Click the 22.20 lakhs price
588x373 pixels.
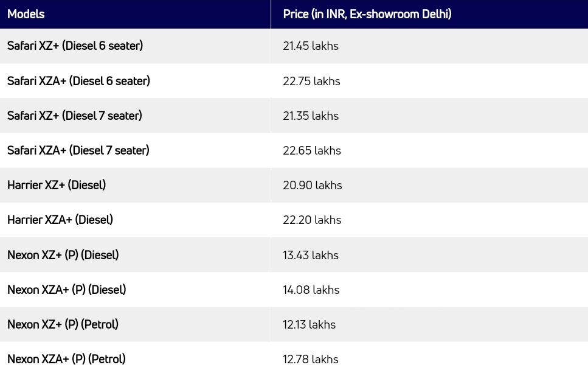[x=312, y=220]
